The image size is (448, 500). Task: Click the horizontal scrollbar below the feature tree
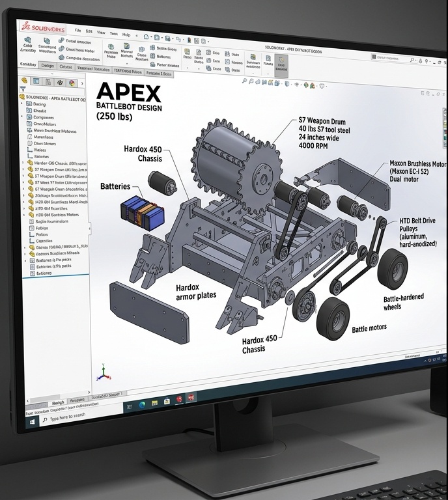[57, 396]
